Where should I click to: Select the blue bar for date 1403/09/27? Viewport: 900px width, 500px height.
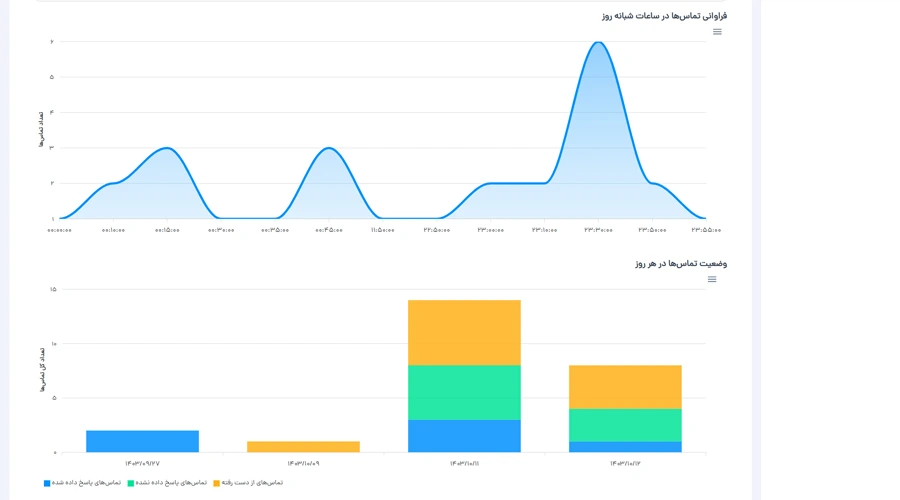coord(142,441)
